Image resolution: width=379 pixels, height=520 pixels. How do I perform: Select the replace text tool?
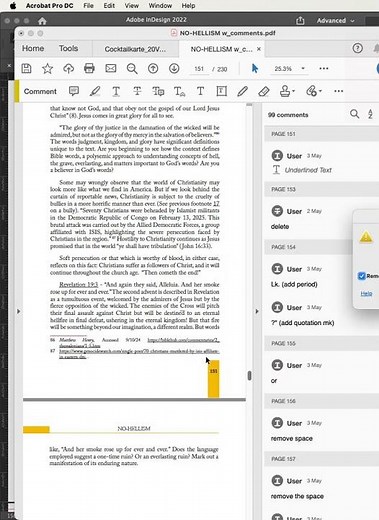pos(158,91)
